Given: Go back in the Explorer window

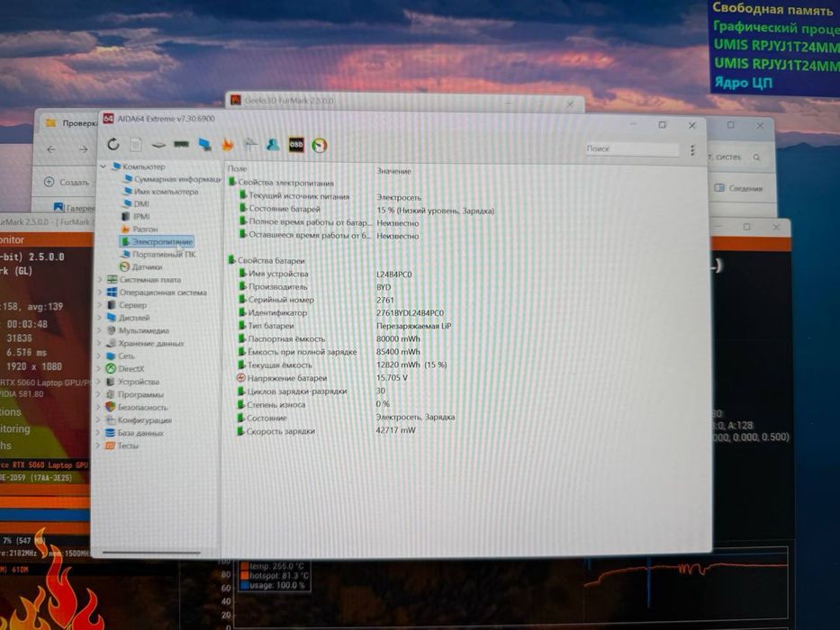Looking at the screenshot, I should tap(51, 150).
